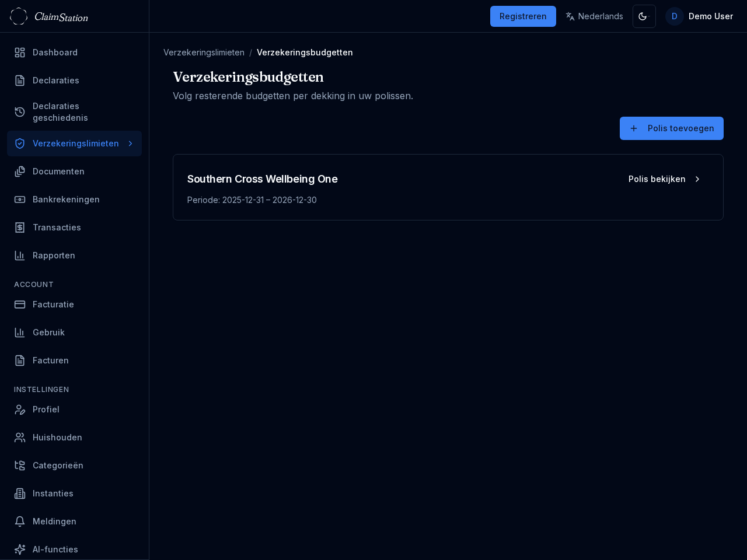Image resolution: width=747 pixels, height=560 pixels.
Task: Click the AI-functies sparkle icon
Action: 20,549
